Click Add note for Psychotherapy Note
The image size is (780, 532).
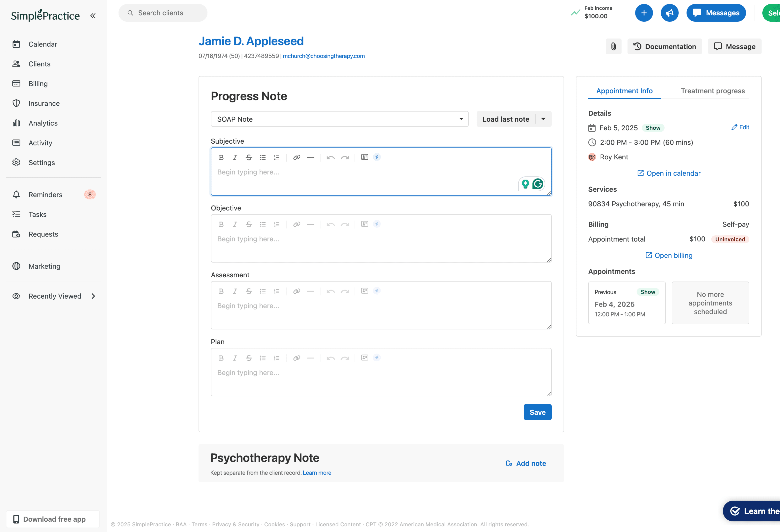tap(526, 463)
